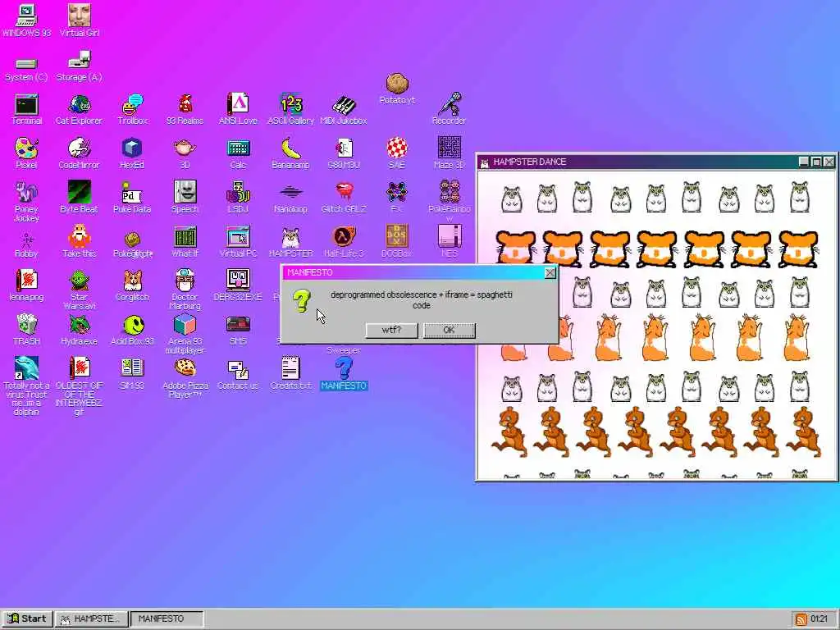Launch the Virtual PC icon

click(238, 242)
